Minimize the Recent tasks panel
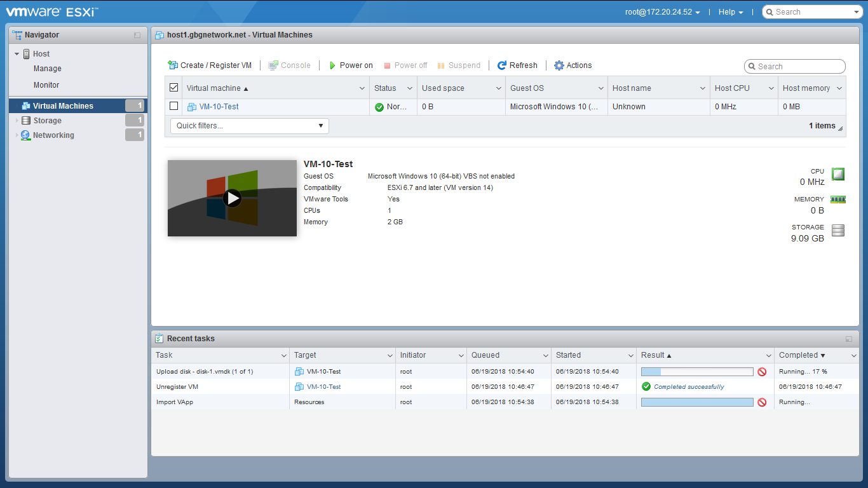The image size is (868, 488). pos(849,339)
